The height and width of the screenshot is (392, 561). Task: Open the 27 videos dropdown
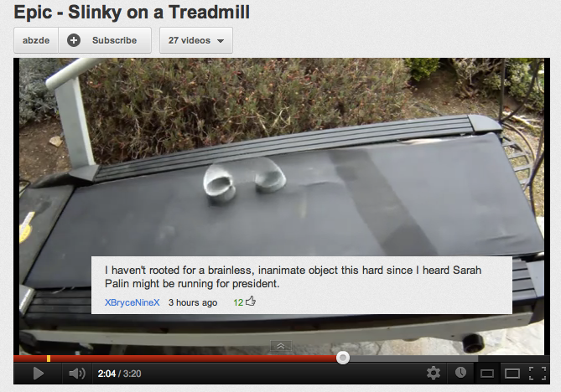pyautogui.click(x=196, y=40)
